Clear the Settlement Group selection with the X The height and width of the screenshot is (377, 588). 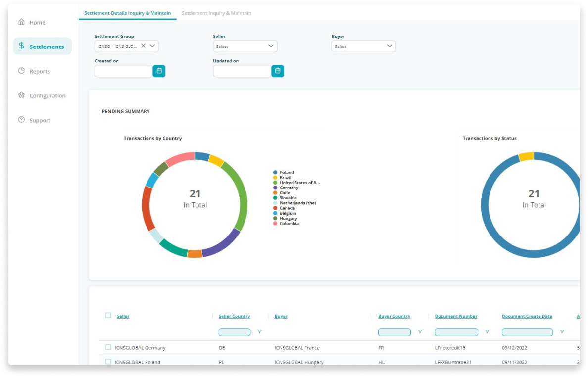coord(143,46)
